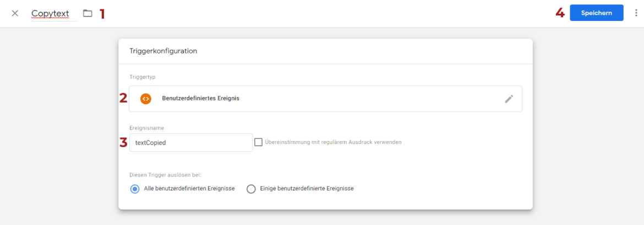The height and width of the screenshot is (225, 644).
Task: Click the 'Benutzerdefiniertes Ereignis' trigger type text
Action: pyautogui.click(x=200, y=99)
